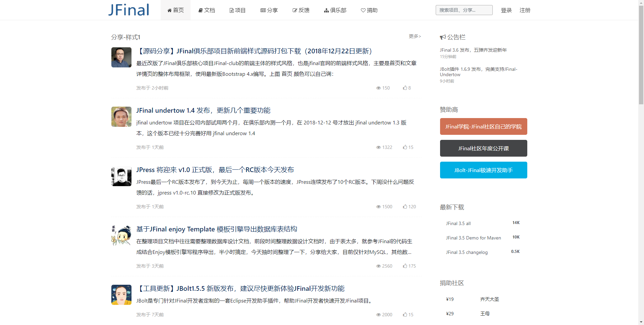Click eye views icon showing 2000
Screen dimensions: 644x325
(x=378, y=315)
